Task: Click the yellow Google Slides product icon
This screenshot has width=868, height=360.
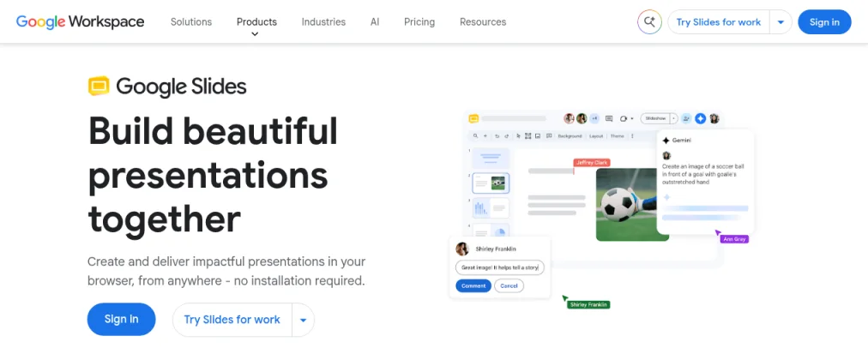Action: tap(99, 87)
